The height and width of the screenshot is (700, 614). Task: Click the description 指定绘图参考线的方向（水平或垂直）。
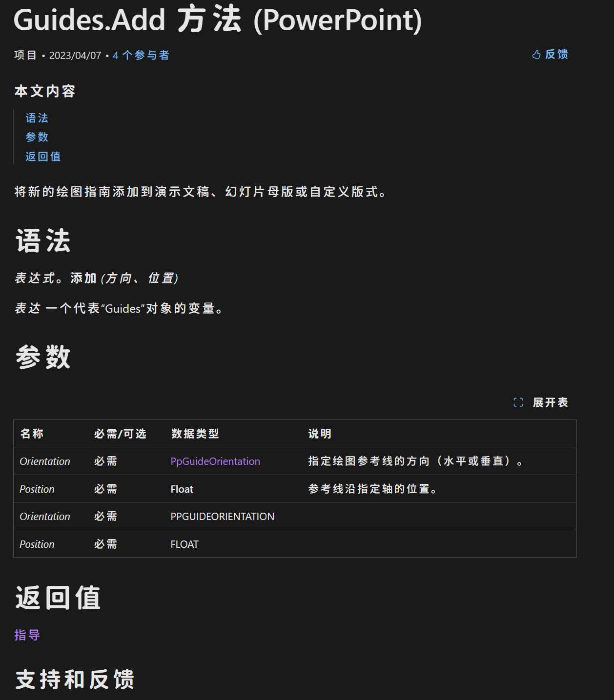(416, 461)
